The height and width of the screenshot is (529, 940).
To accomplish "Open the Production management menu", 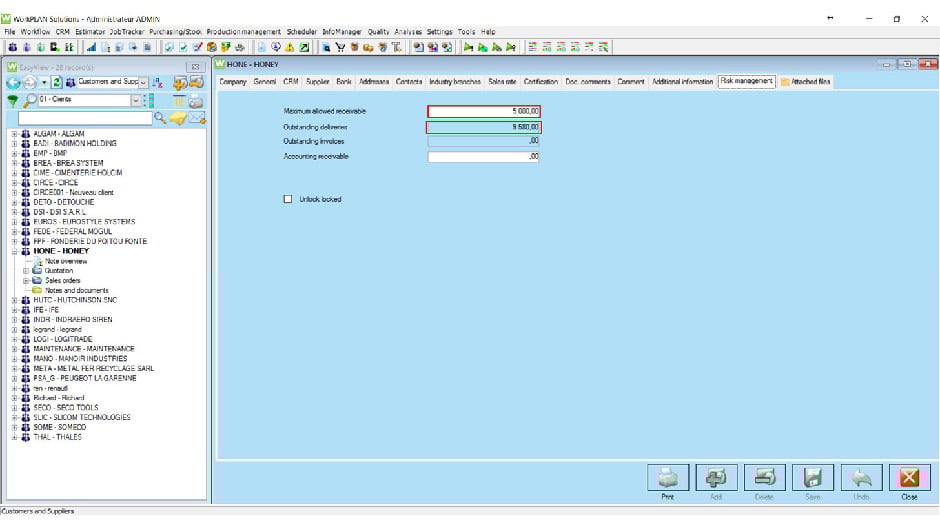I will point(244,32).
